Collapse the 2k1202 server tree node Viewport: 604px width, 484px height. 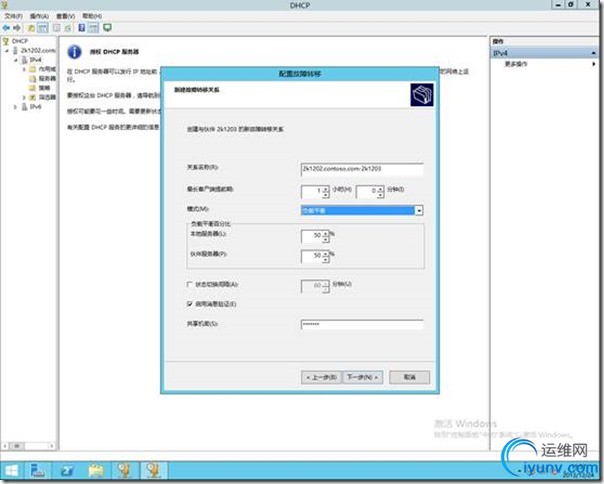[7, 50]
